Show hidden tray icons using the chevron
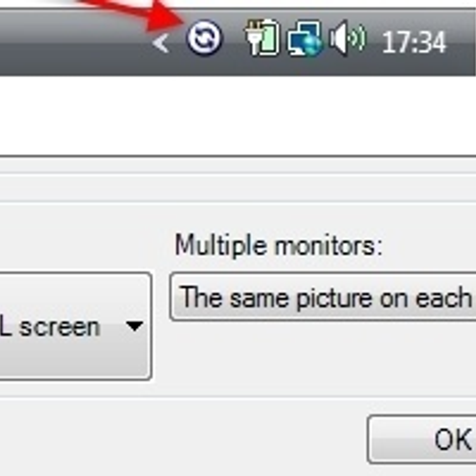Viewport: 476px width, 476px height. 161,43
